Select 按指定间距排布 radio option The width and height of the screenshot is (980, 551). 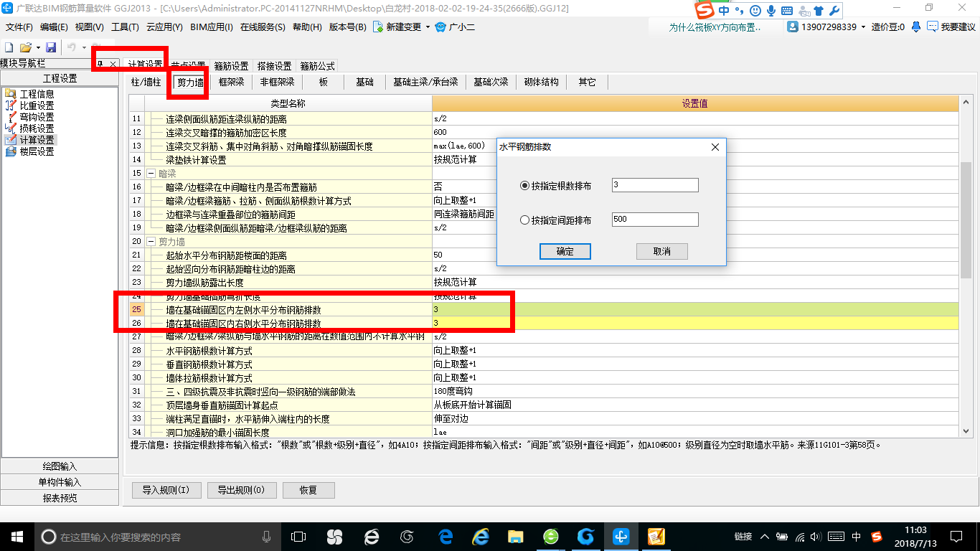click(556, 220)
